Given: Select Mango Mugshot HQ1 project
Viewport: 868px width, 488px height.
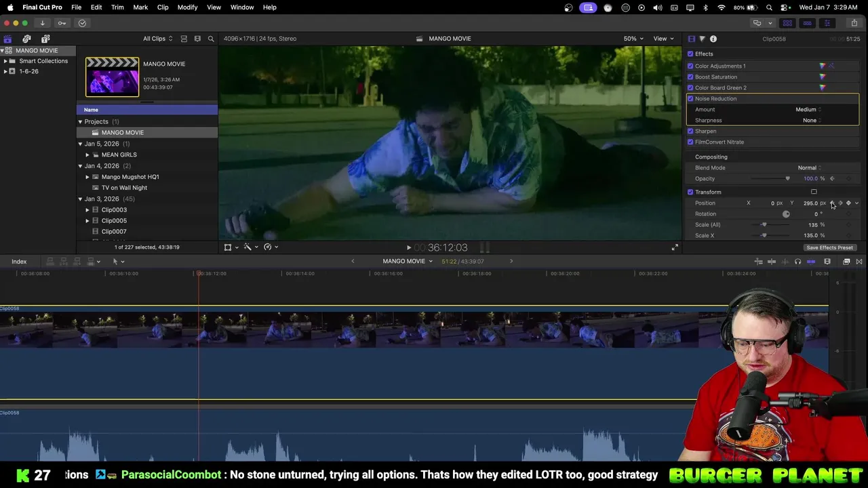Looking at the screenshot, I should point(130,177).
